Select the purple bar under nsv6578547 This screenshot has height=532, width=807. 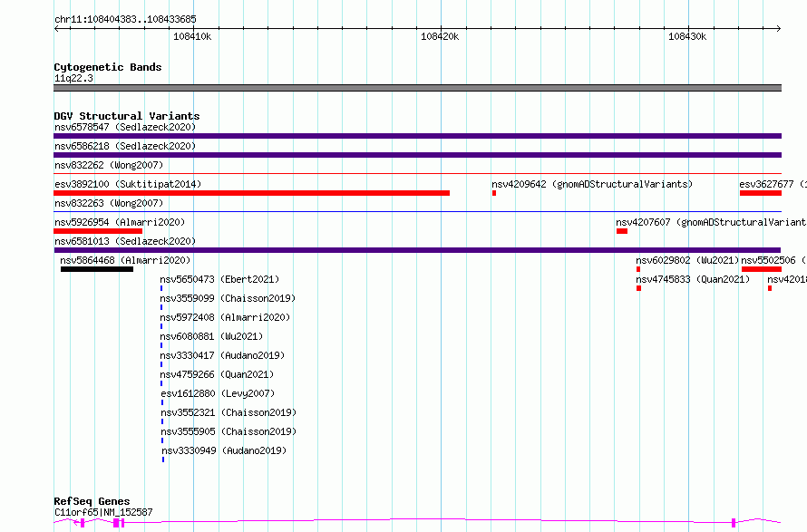click(417, 136)
